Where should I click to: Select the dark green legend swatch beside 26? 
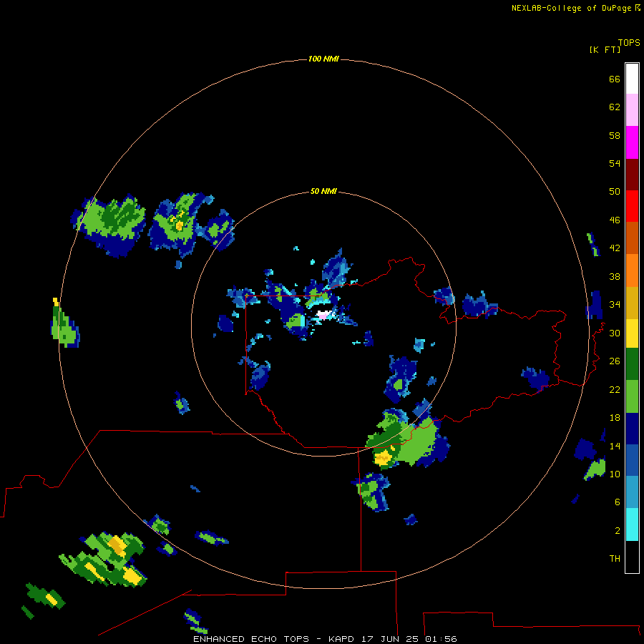point(632,364)
